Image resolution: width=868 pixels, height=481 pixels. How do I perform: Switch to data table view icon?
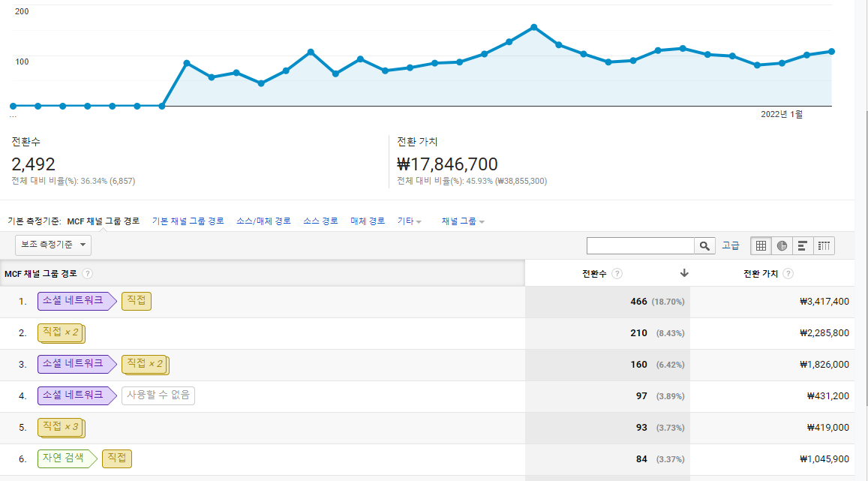point(761,246)
